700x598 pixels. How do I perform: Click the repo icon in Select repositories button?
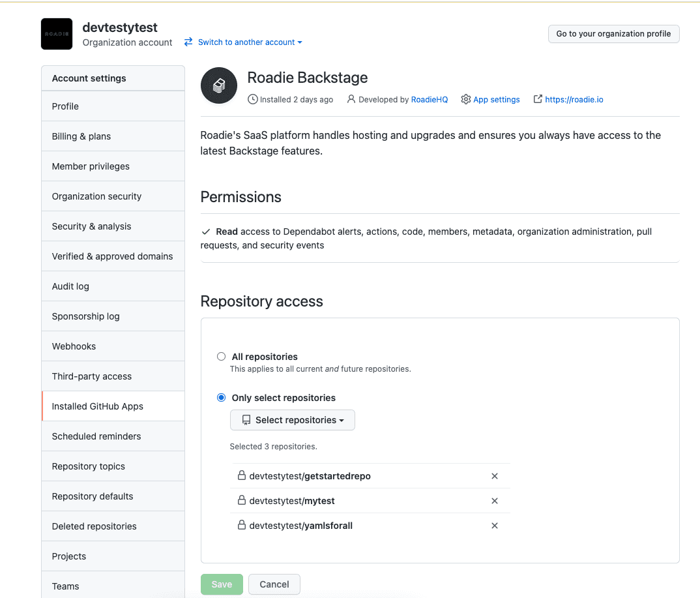coord(246,420)
